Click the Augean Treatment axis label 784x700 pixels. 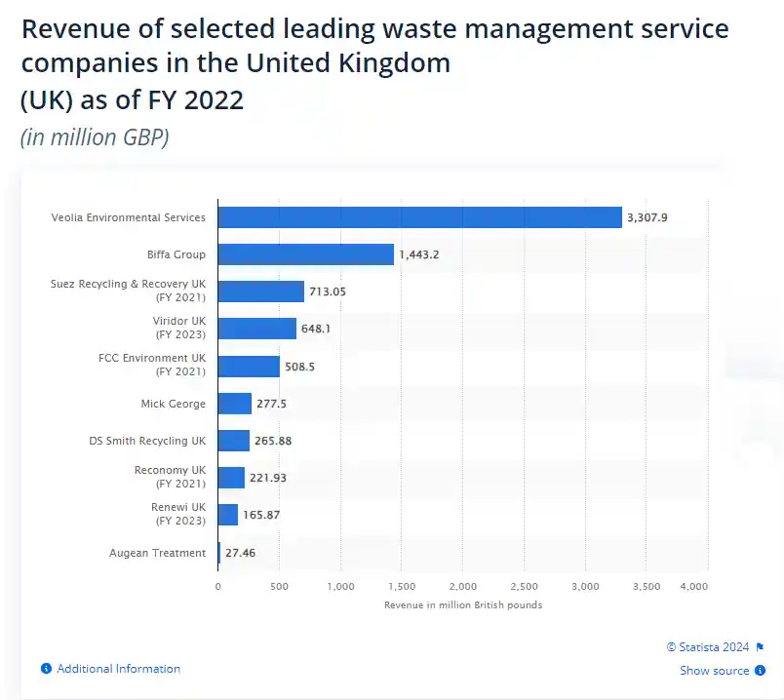coord(157,553)
